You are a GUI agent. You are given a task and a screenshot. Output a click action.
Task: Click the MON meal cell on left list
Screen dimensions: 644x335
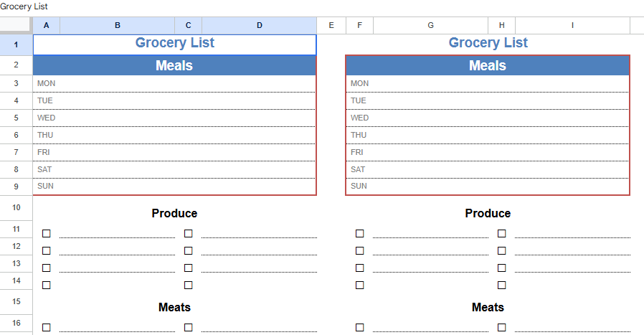[174, 83]
